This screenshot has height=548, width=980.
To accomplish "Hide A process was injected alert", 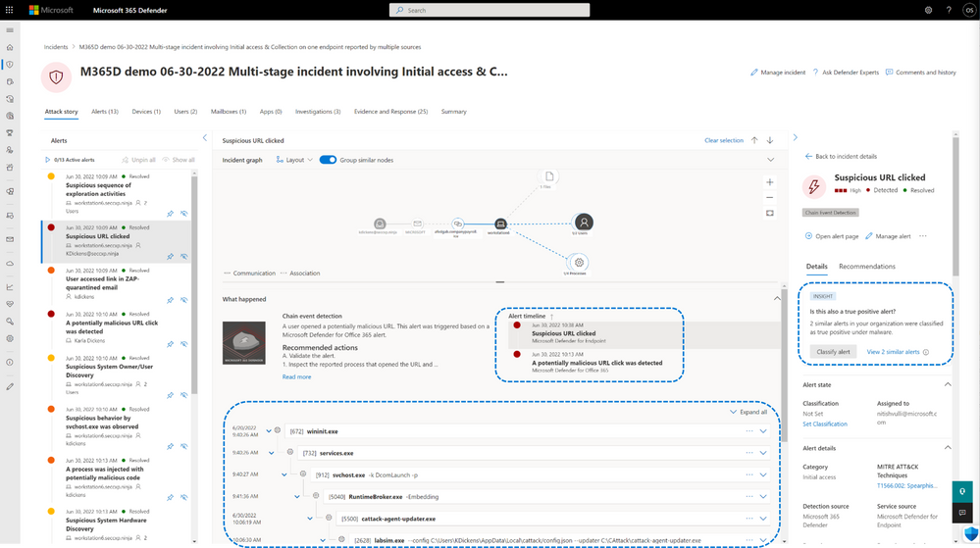I will [184, 497].
